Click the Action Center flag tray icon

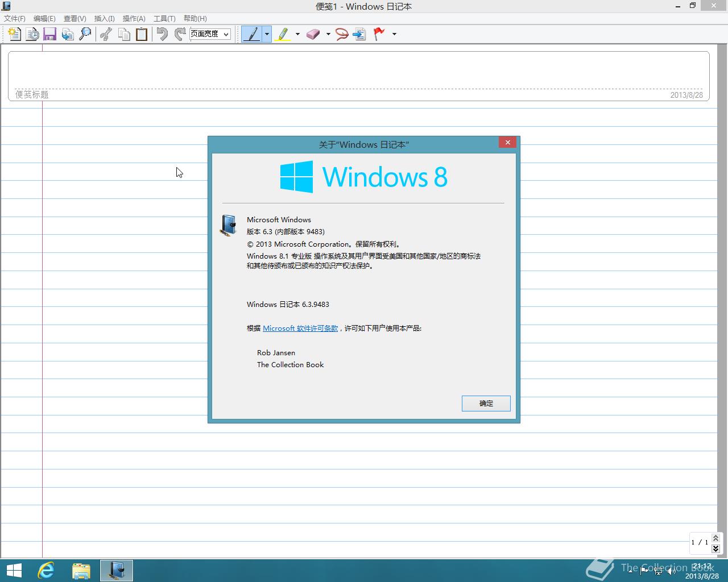[644, 571]
